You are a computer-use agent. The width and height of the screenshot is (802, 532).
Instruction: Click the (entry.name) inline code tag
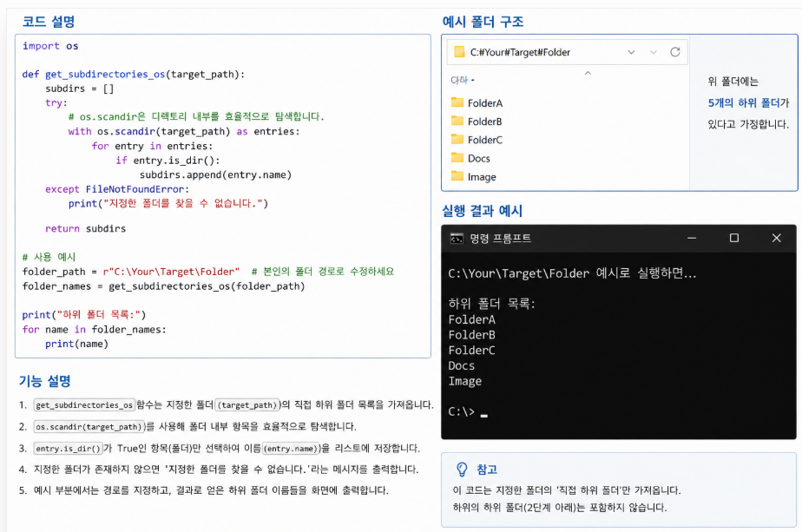coord(291,449)
